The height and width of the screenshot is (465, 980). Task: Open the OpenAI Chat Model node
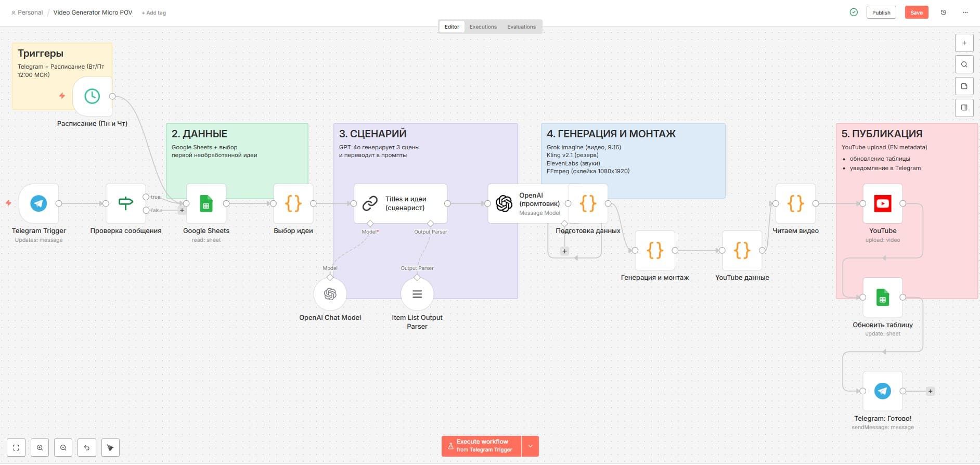(x=330, y=294)
